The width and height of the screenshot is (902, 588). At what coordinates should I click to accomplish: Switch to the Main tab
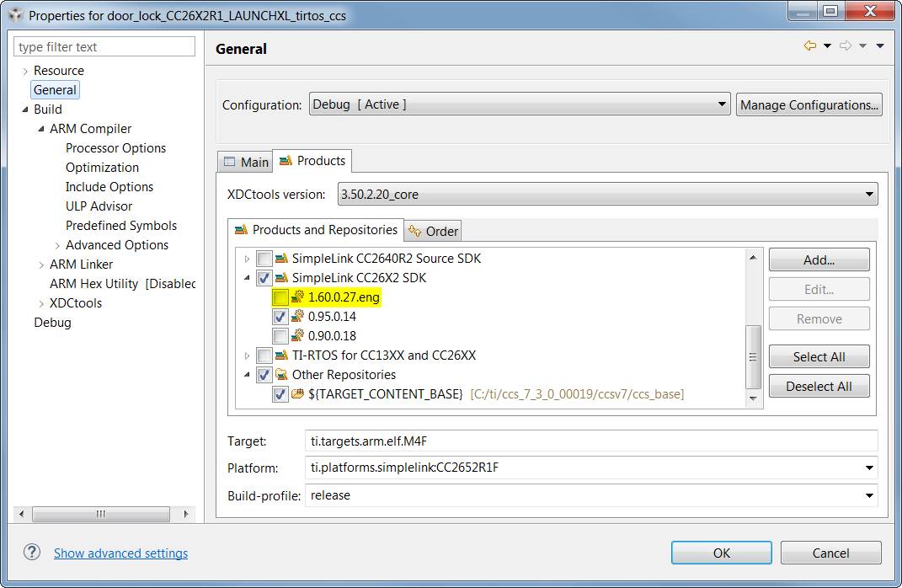[246, 163]
